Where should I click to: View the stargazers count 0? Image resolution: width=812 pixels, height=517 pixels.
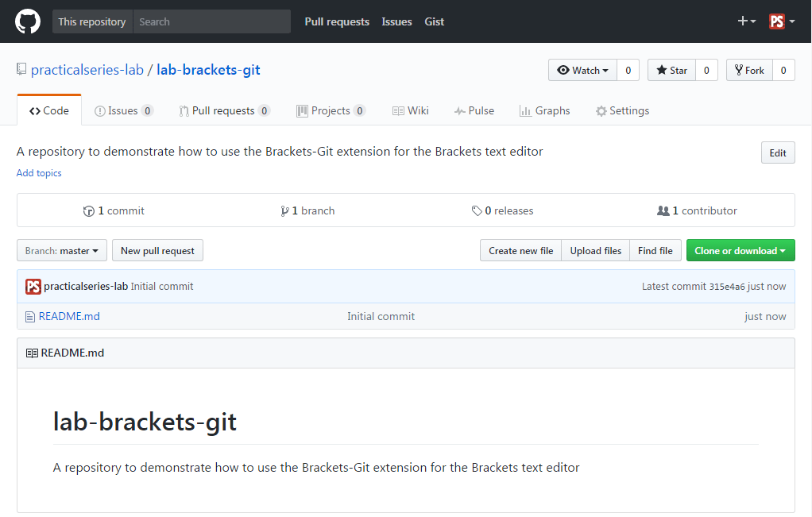tap(706, 71)
